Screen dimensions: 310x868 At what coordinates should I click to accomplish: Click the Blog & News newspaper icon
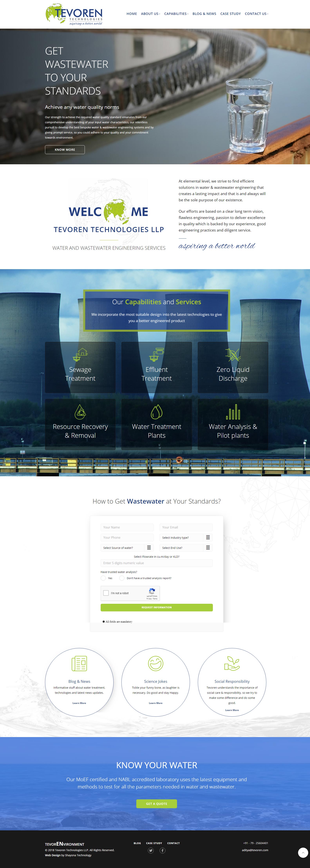point(79,664)
